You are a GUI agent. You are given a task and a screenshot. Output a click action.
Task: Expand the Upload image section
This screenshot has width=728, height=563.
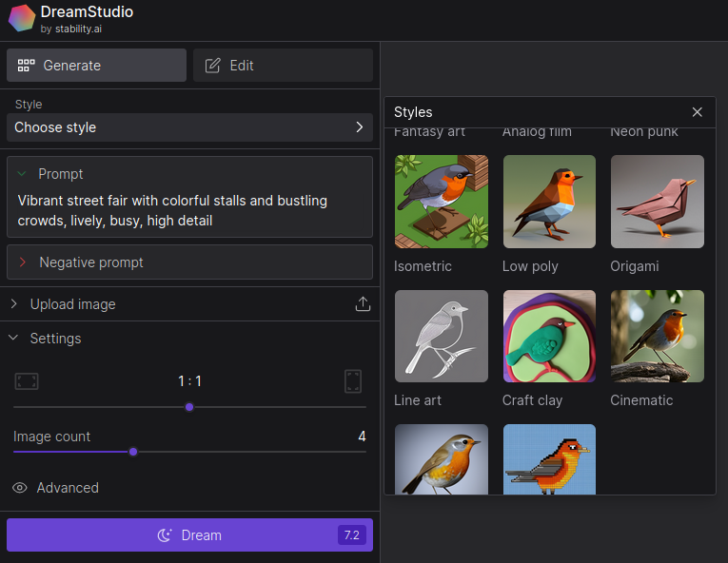click(72, 304)
